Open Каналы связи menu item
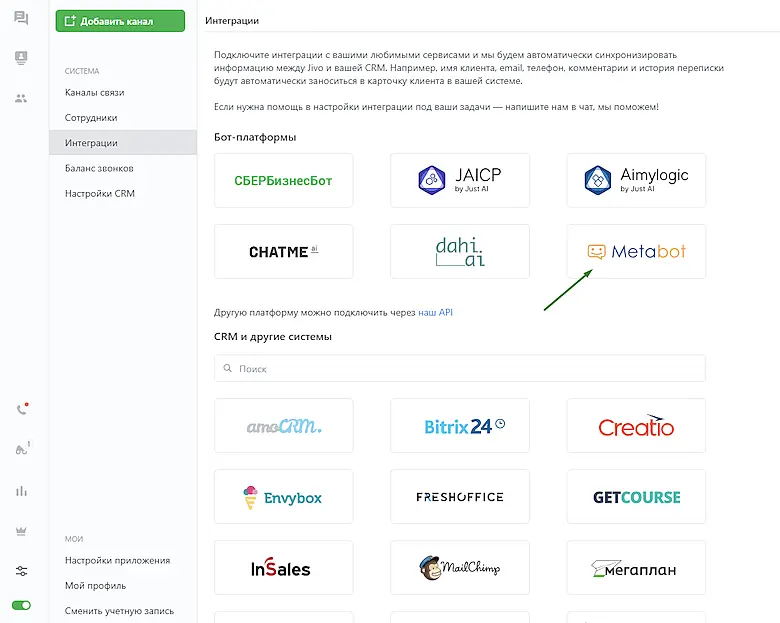The width and height of the screenshot is (780, 623). (95, 93)
